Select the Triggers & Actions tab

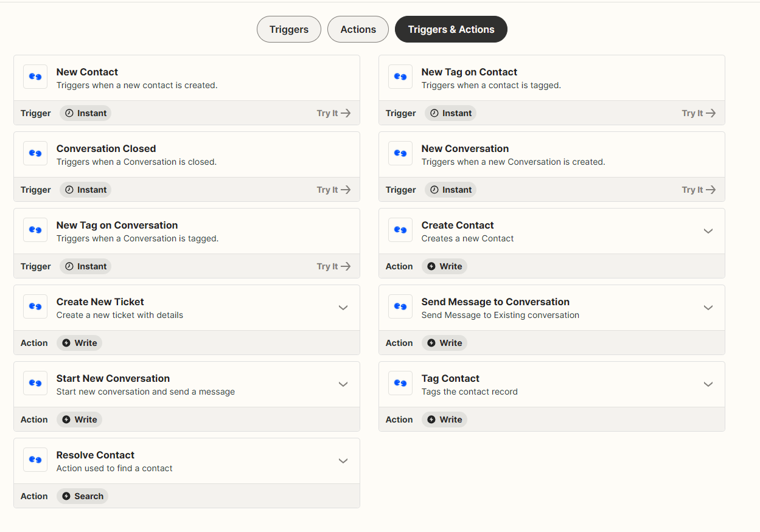(451, 29)
